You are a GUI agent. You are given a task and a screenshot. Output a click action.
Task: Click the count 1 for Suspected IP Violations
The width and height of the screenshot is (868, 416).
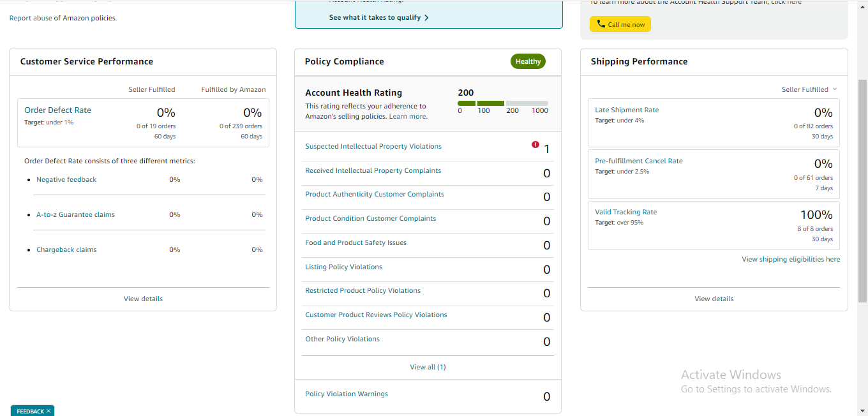click(547, 149)
